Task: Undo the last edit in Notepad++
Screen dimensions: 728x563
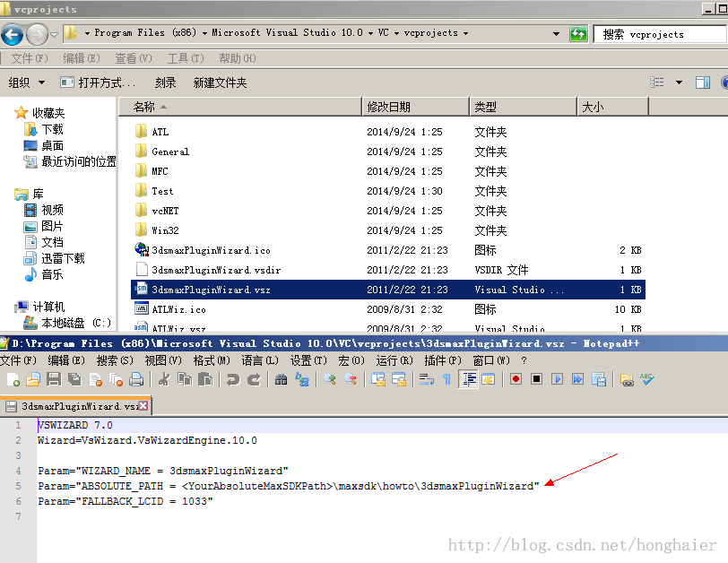Action: click(x=232, y=379)
